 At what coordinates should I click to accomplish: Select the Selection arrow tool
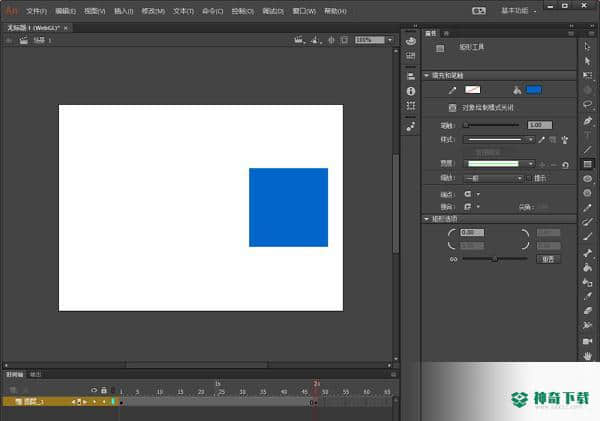click(x=587, y=46)
